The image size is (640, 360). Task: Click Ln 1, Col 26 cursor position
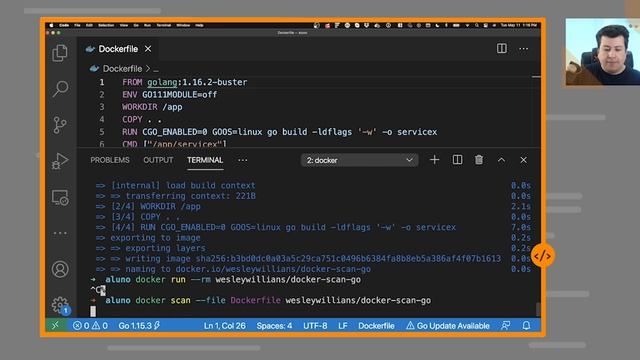point(224,326)
